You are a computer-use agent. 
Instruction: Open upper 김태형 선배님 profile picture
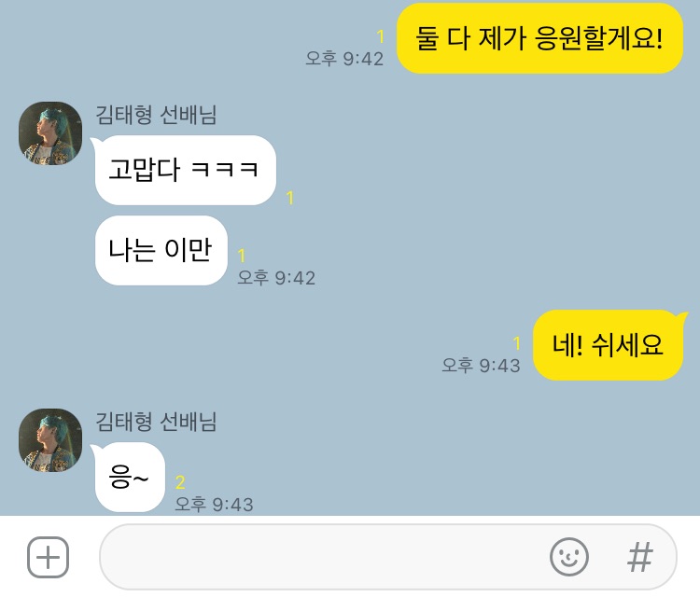[50, 133]
